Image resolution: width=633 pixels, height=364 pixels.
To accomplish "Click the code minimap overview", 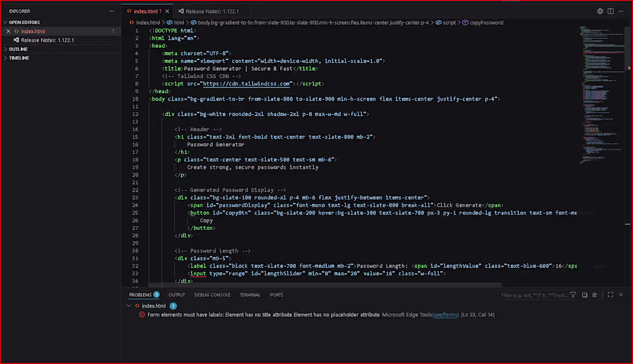I will [x=603, y=95].
